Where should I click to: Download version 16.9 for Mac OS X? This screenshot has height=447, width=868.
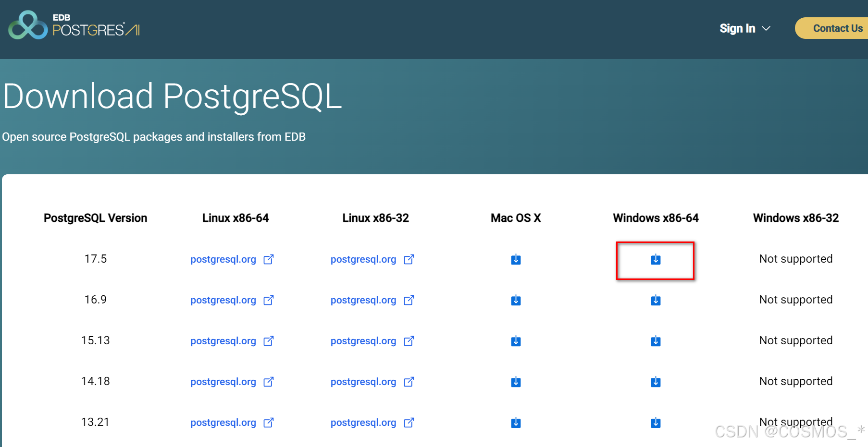click(516, 300)
